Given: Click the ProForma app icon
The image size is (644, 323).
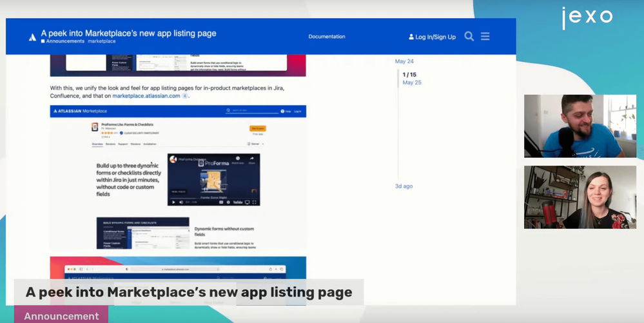Looking at the screenshot, I should (95, 127).
